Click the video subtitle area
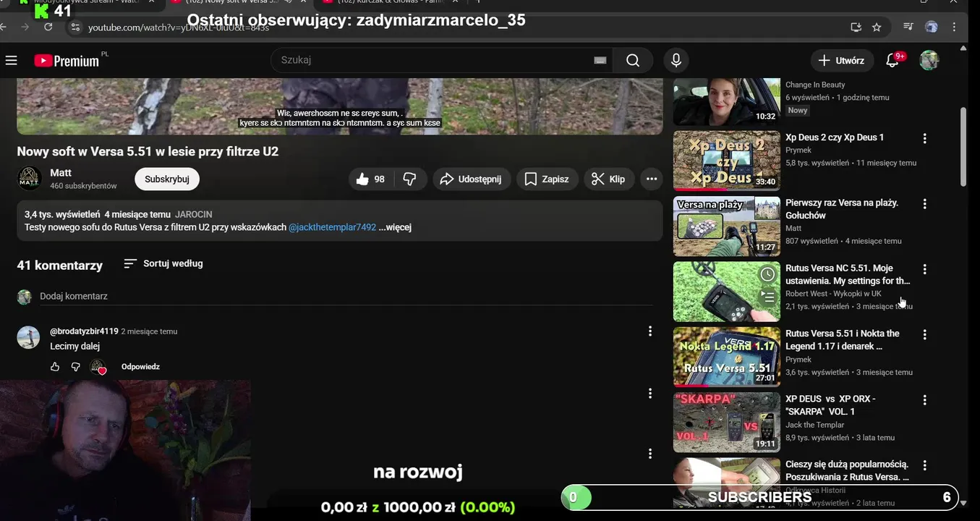The height and width of the screenshot is (521, 980). 339,118
